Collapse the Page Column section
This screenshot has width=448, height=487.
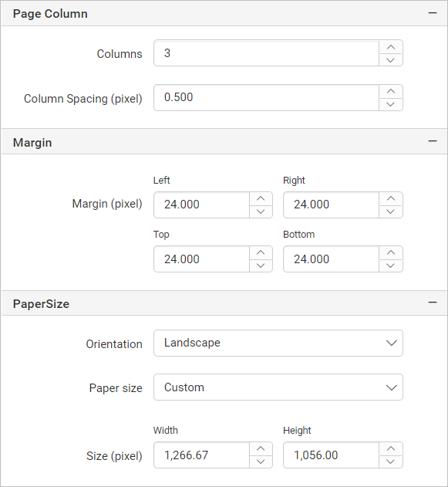click(x=433, y=13)
